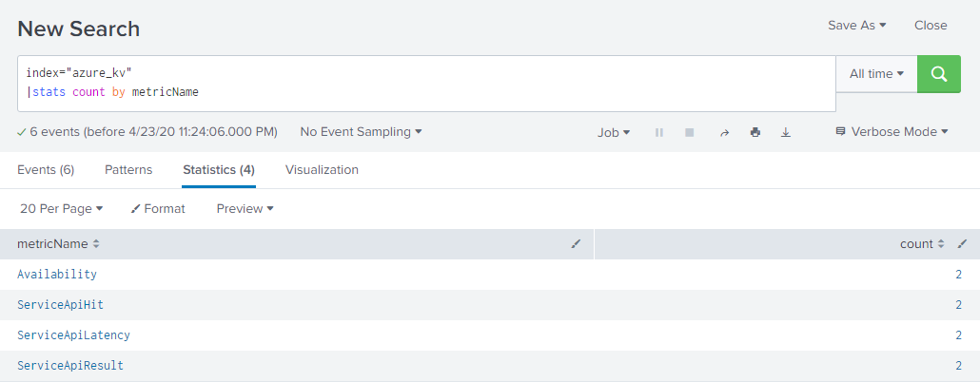This screenshot has width=980, height=382.
Task: Click the count column pencil icon
Action: pyautogui.click(x=962, y=244)
